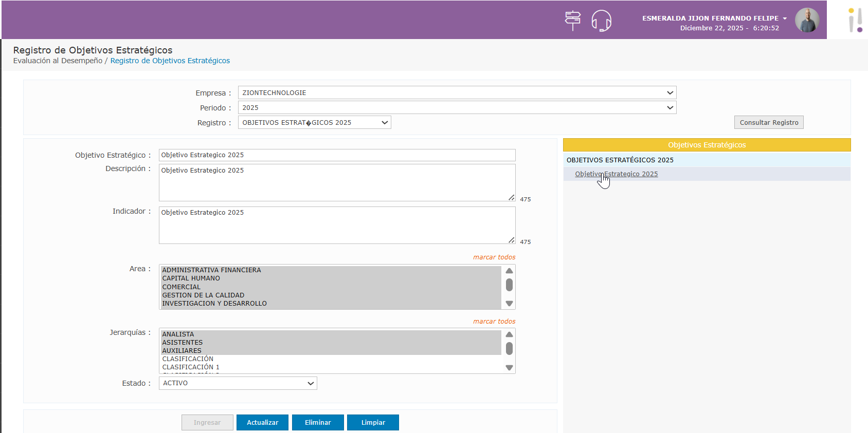The image size is (868, 433).
Task: Open the Objetivo Estrategico 2025 link in right panel
Action: click(616, 174)
